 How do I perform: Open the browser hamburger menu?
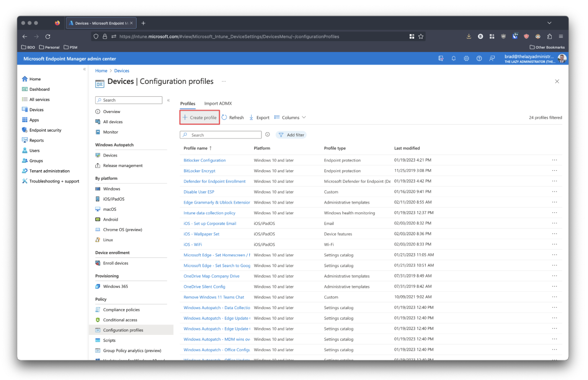point(561,37)
